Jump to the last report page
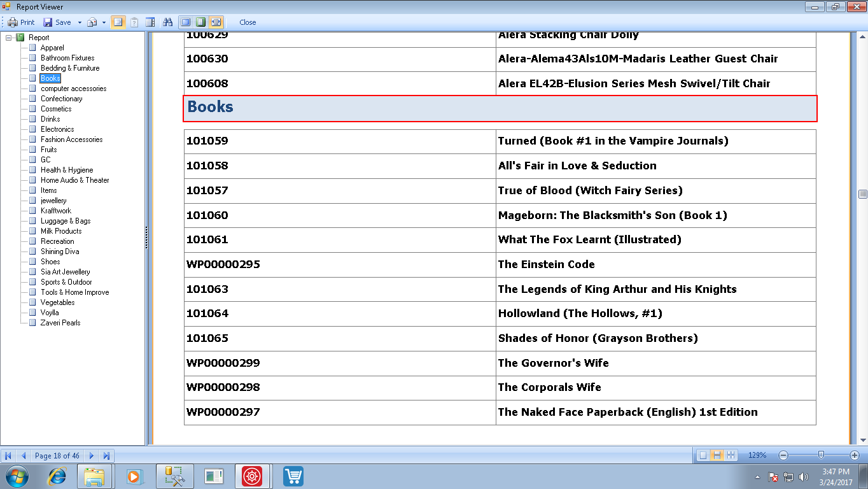 point(106,455)
